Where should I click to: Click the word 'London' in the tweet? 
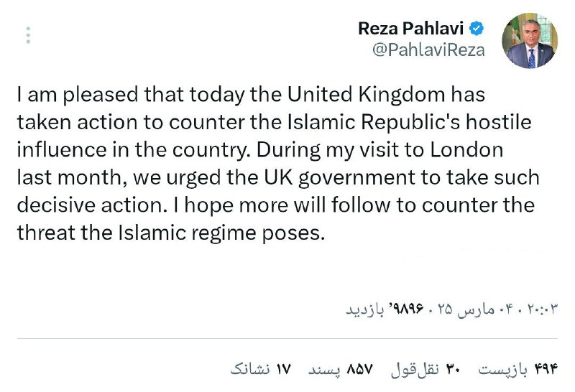(x=466, y=150)
